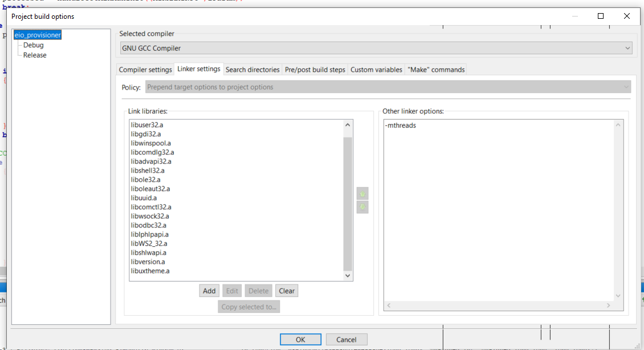Select the "Make" commands tab
This screenshot has width=644, height=350.
435,69
